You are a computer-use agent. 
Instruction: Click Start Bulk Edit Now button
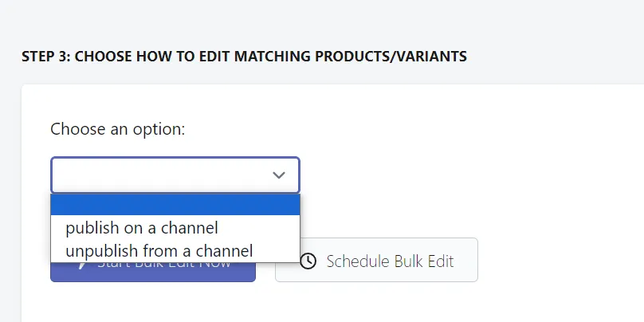click(x=153, y=272)
